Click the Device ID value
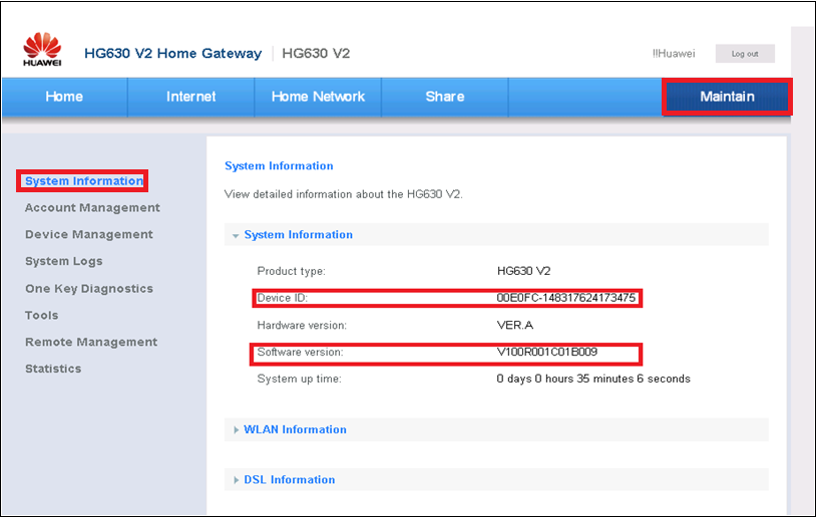Screen dimensions: 816x518 coord(566,298)
